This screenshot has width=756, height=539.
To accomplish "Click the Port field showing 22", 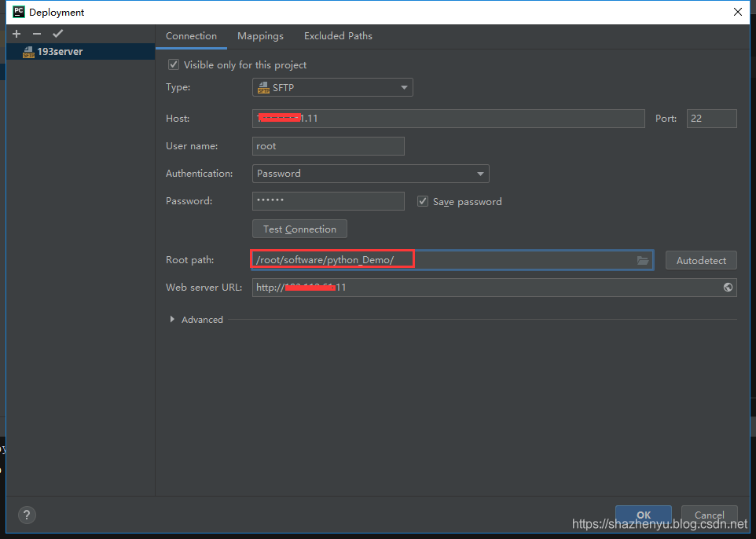I will click(x=712, y=119).
